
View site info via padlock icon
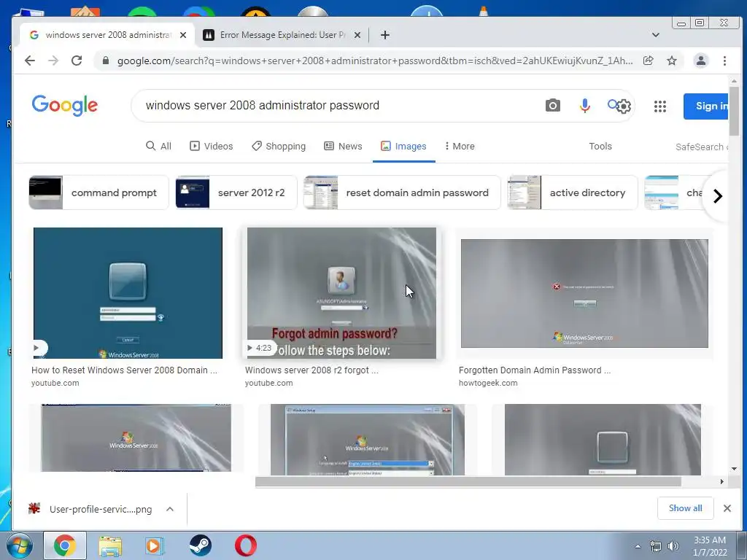[x=106, y=61]
